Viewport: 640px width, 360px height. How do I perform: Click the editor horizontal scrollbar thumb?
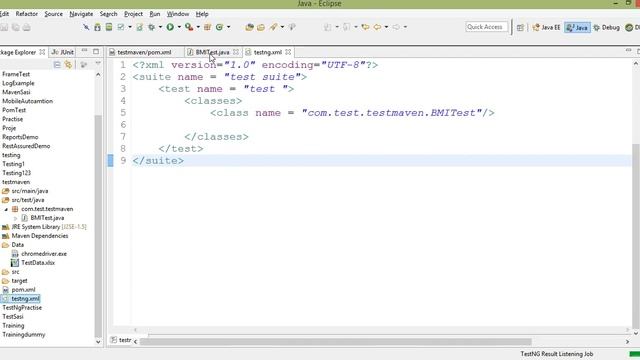[336, 342]
